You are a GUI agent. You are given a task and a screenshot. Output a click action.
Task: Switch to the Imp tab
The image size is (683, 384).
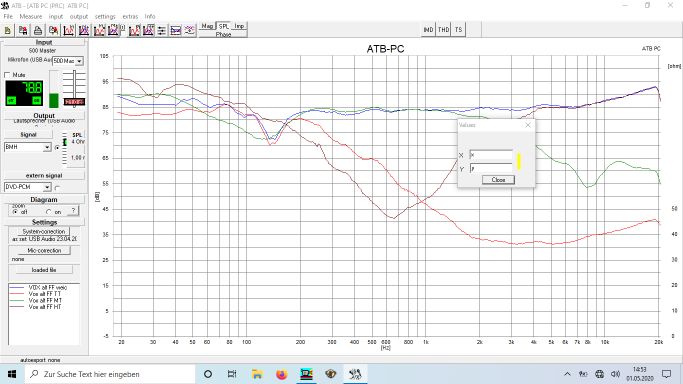(x=239, y=26)
